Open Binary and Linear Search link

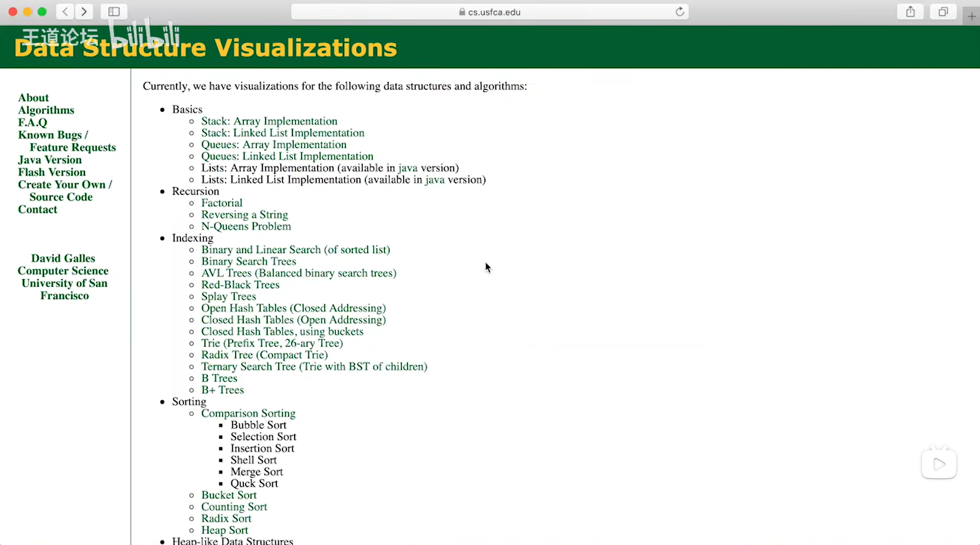click(296, 250)
